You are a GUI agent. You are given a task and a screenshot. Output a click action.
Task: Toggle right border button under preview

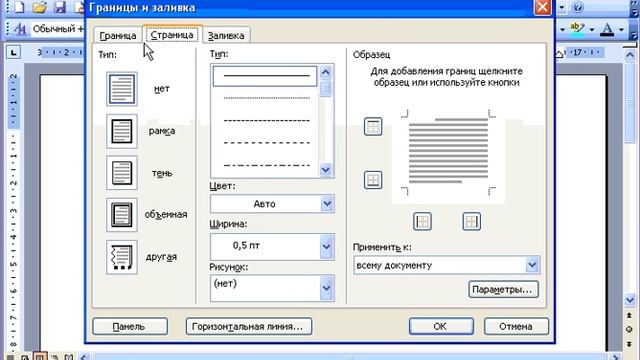pyautogui.click(x=471, y=222)
